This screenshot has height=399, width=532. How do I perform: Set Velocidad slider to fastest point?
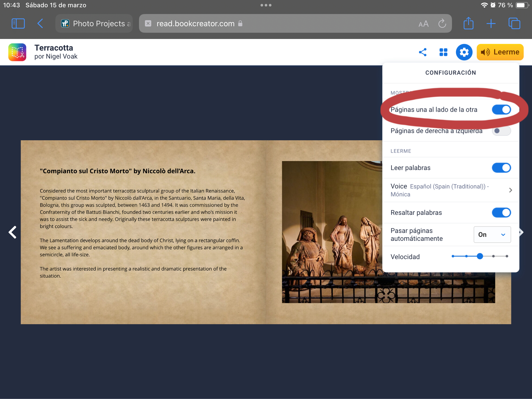(x=507, y=256)
